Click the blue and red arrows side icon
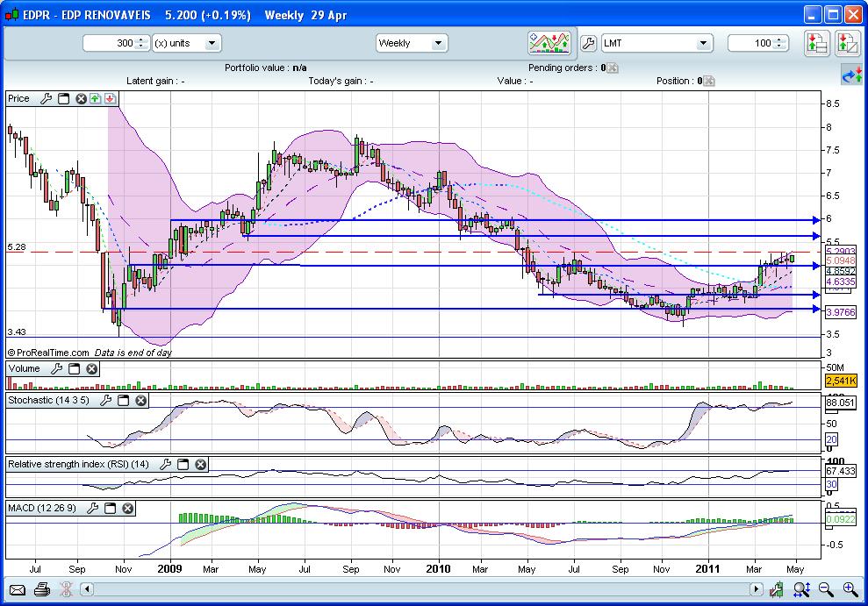 (852, 75)
